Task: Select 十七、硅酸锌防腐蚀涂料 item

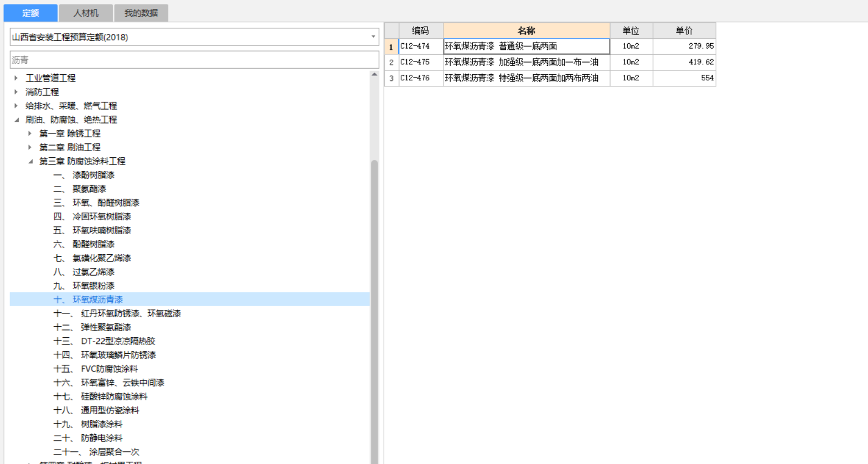Action: pos(101,396)
